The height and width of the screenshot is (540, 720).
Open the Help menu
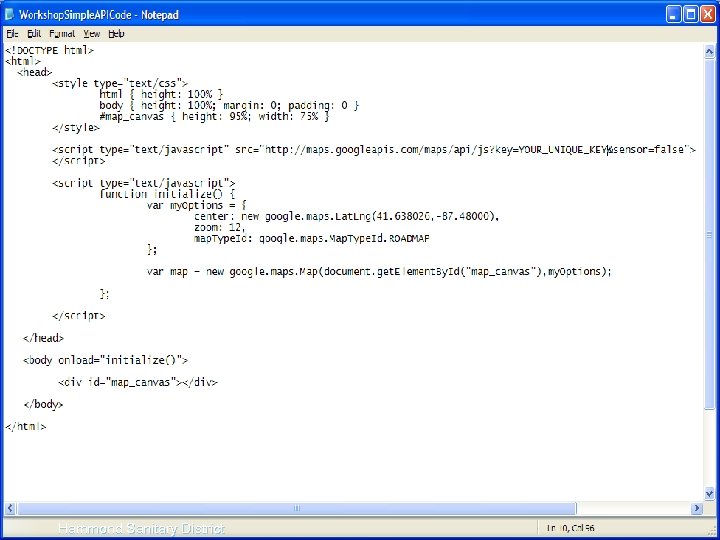click(116, 34)
